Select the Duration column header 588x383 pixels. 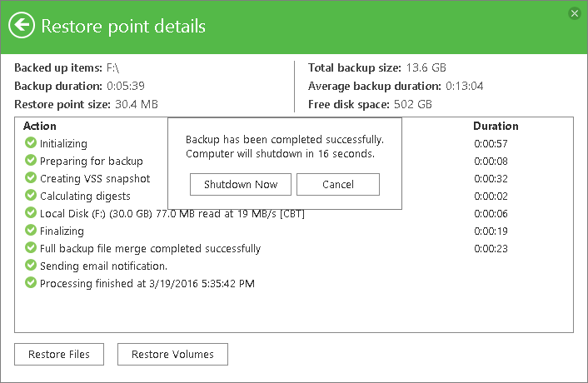496,127
